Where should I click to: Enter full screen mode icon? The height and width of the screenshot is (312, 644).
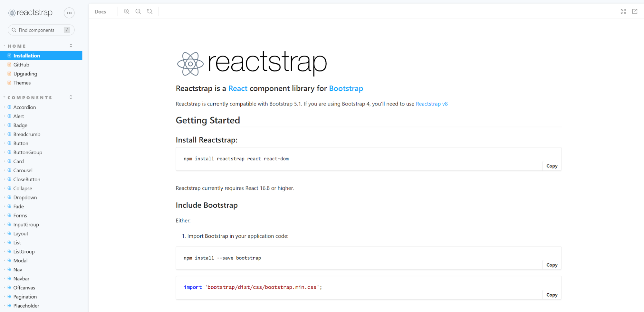tap(623, 11)
